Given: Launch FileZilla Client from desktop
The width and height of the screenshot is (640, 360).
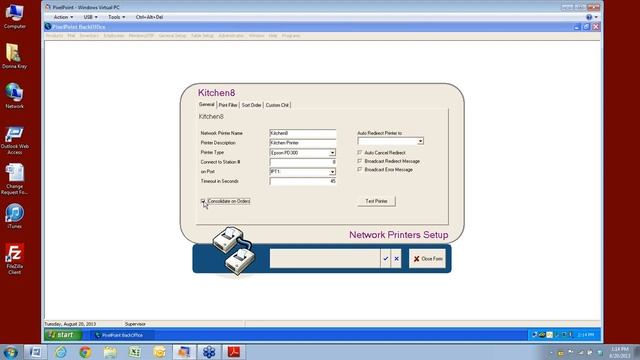Looking at the screenshot, I should 14,258.
